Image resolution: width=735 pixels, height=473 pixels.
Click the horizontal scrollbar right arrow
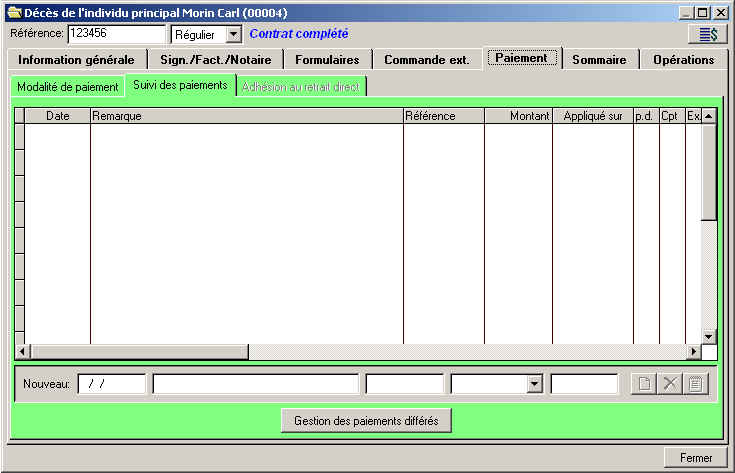pyautogui.click(x=694, y=352)
